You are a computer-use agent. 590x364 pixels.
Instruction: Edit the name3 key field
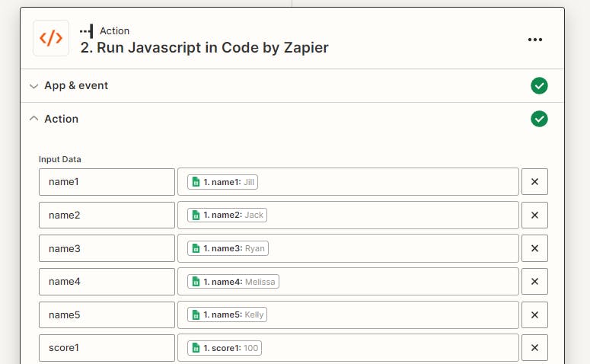pyautogui.click(x=107, y=248)
